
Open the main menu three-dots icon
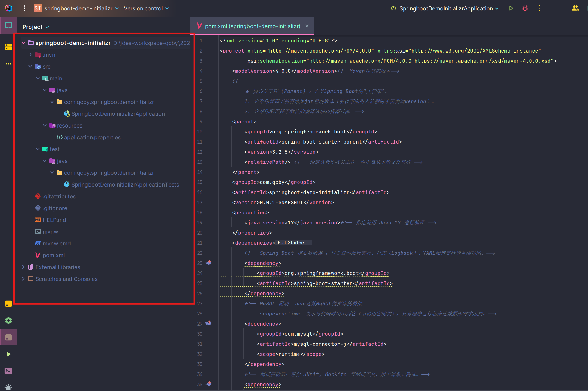pyautogui.click(x=24, y=8)
